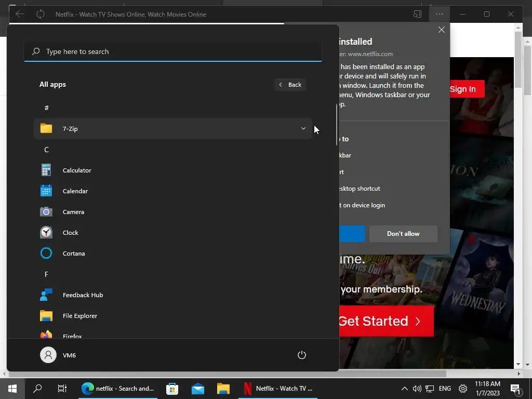
Task: Click the Netflix Sign In button
Action: point(467,89)
